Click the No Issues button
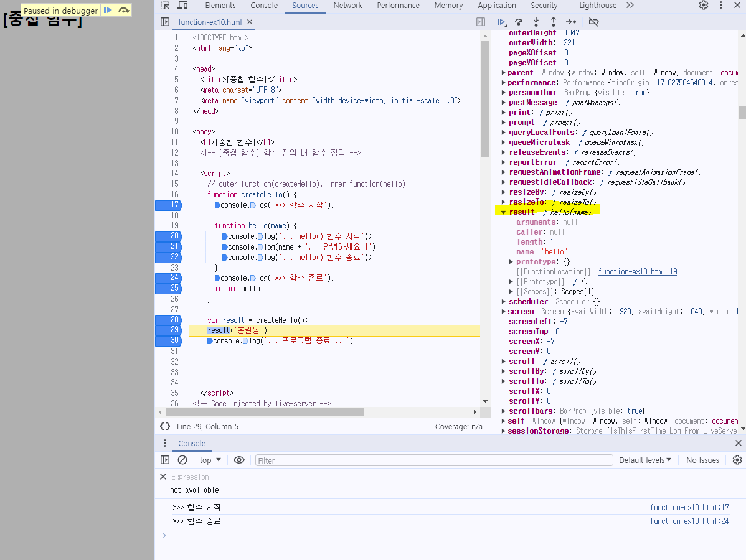This screenshot has width=746, height=560. [x=702, y=460]
